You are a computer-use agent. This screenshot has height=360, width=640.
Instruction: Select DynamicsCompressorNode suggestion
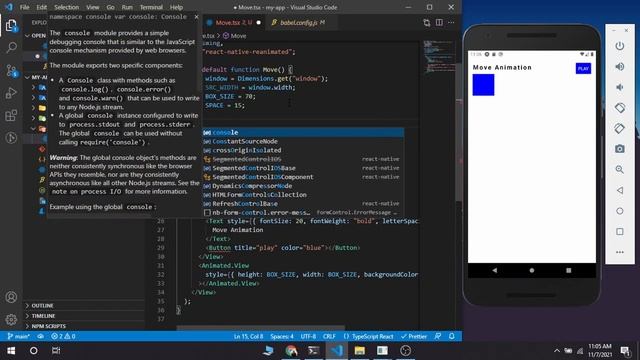[x=303, y=186]
